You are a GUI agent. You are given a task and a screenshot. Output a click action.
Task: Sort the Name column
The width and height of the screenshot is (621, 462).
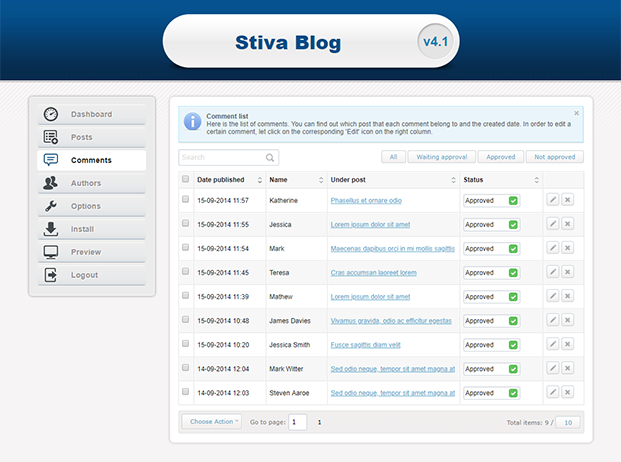coord(321,180)
